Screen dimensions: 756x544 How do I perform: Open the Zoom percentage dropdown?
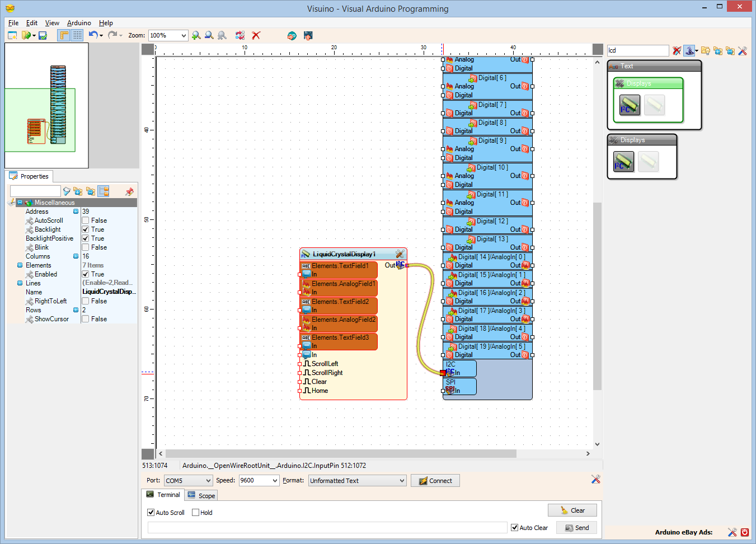[183, 36]
